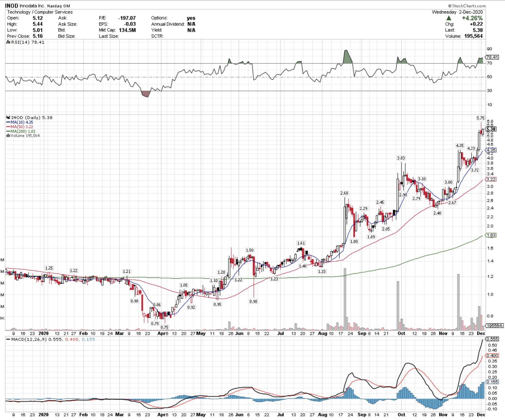
Task: Click the Volume 195,564 legend entry
Action: tap(23, 136)
